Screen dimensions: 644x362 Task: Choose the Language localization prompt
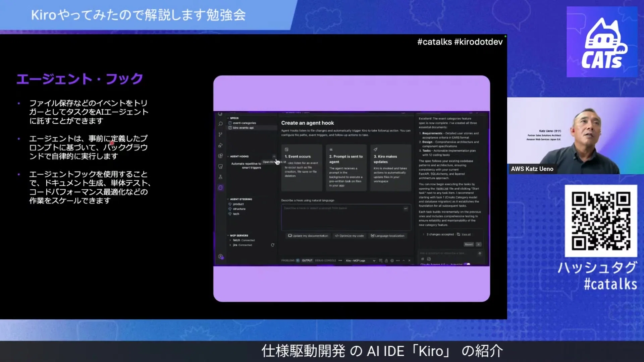coord(387,236)
